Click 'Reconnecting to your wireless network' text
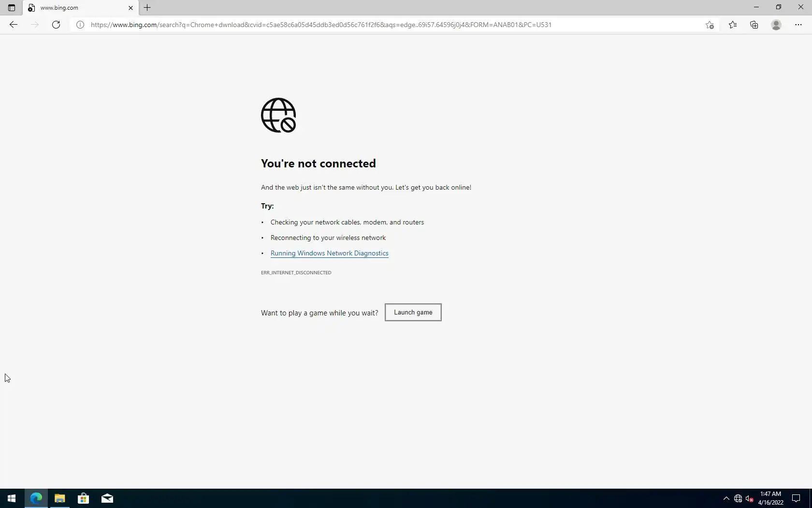Image resolution: width=812 pixels, height=508 pixels. 328,238
